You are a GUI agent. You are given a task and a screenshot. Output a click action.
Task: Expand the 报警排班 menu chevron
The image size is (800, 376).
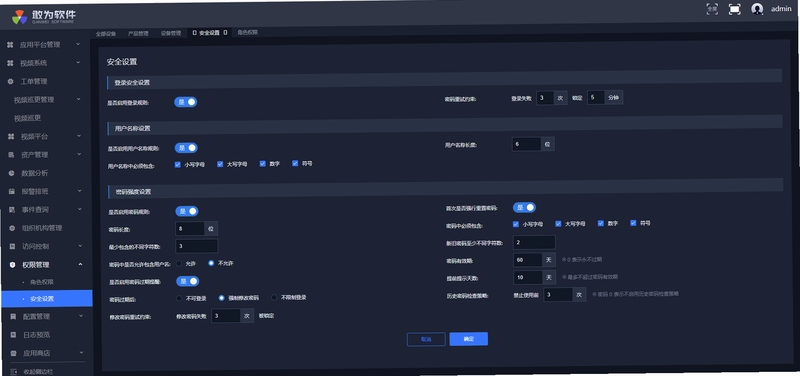coord(80,191)
